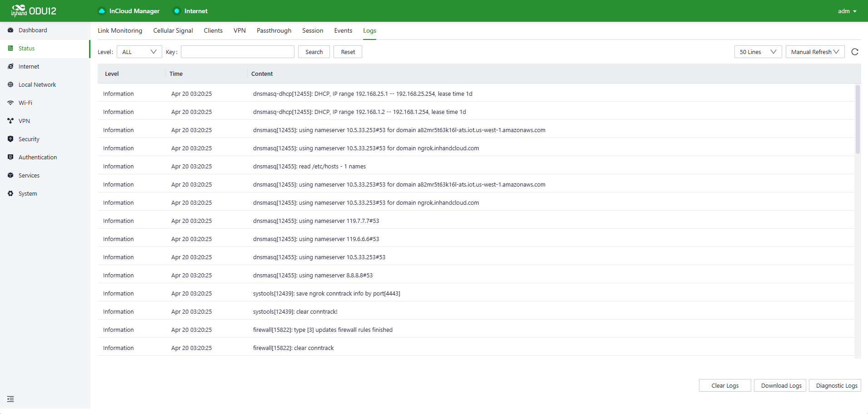Expand the Manual Refresh dropdown

tap(815, 52)
